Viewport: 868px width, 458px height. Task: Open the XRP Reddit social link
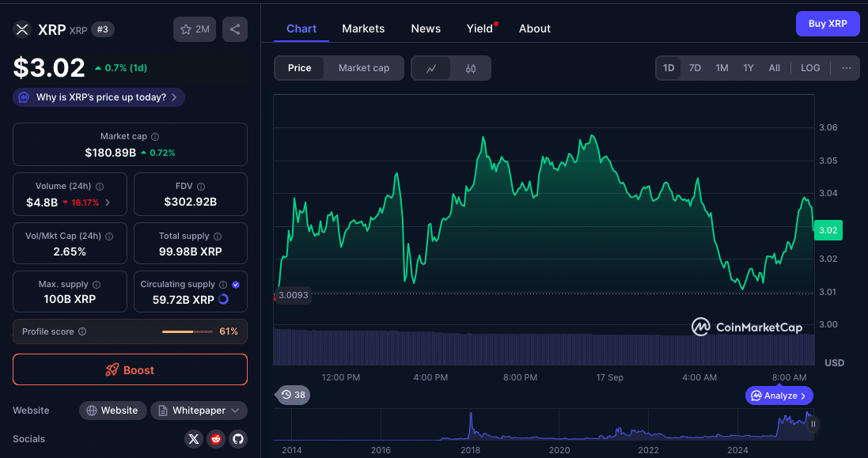[216, 439]
